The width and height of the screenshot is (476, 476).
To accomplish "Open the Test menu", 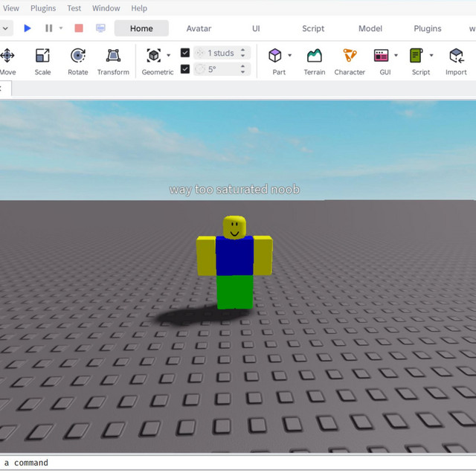I will (74, 8).
